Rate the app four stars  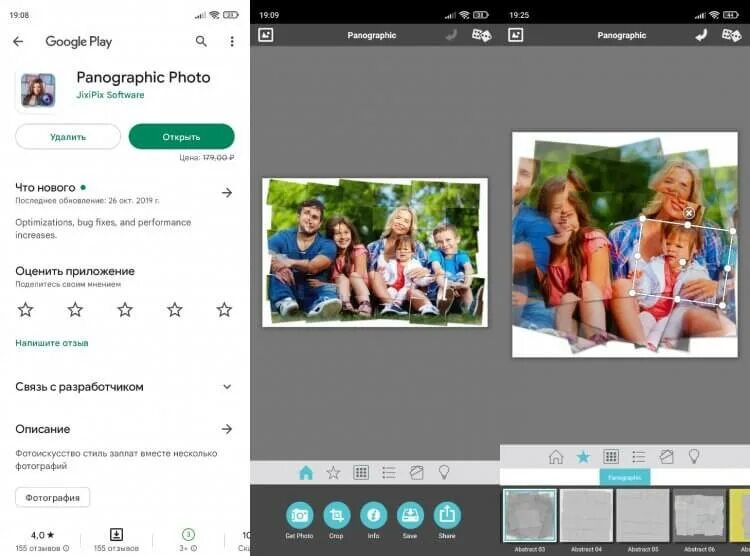click(175, 310)
